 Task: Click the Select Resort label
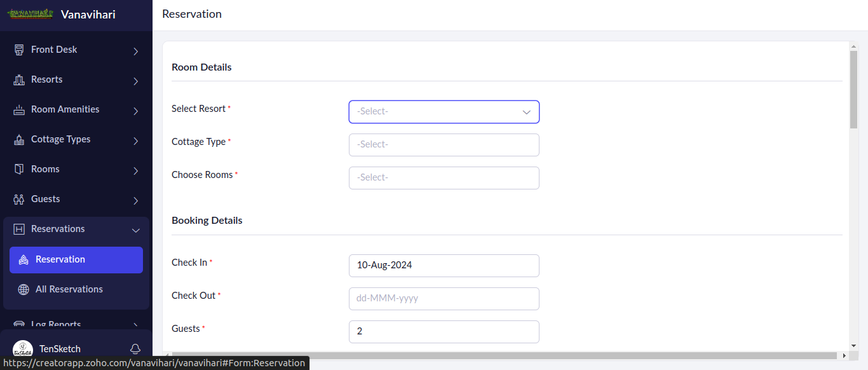coord(198,109)
